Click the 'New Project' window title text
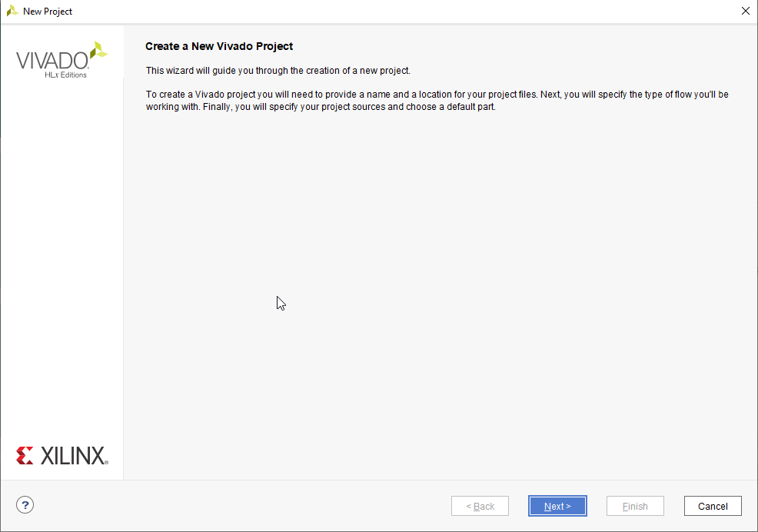The width and height of the screenshot is (758, 532). [48, 12]
